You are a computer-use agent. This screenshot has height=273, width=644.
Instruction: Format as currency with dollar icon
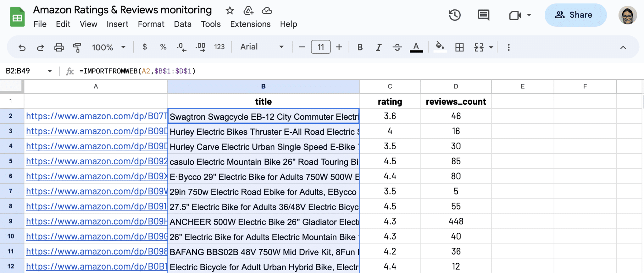[x=145, y=47]
